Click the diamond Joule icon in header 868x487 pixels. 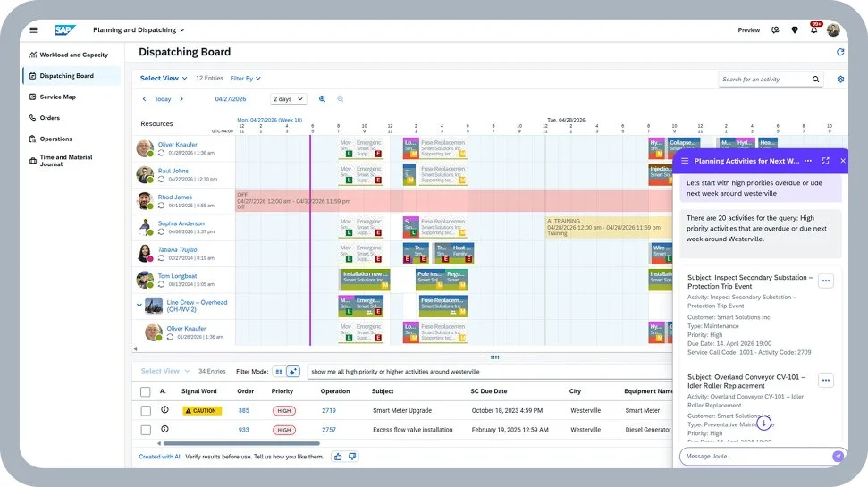pyautogui.click(x=795, y=29)
